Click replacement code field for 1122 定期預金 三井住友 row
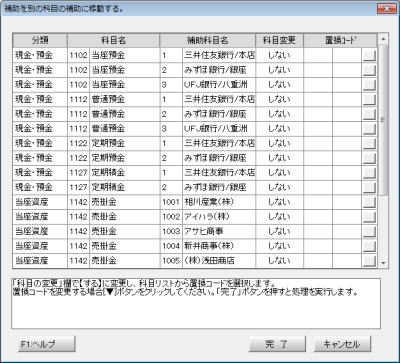 (x=333, y=143)
